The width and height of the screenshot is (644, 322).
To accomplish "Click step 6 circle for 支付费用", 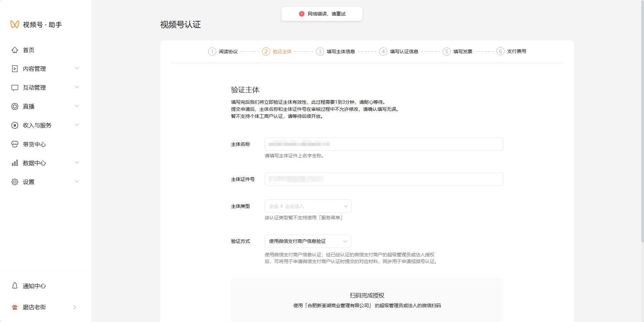I will point(501,51).
